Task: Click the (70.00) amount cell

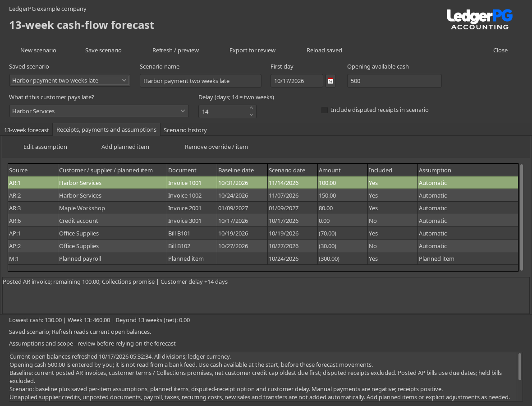Action: (343, 233)
